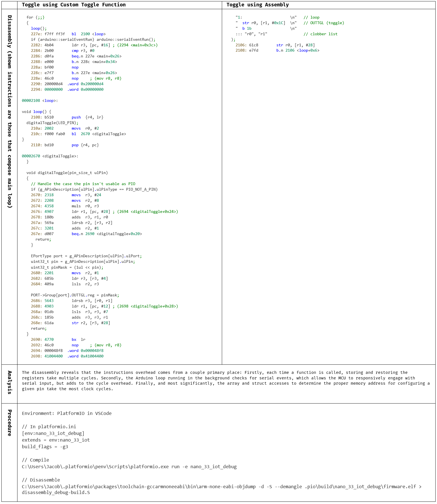Click the '00002670 <digitalToggle>:' symbol label
Screen dimensions: 437x504
50,156
